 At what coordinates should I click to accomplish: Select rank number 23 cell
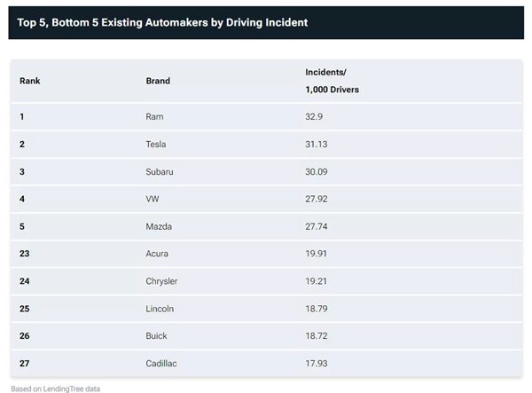25,254
